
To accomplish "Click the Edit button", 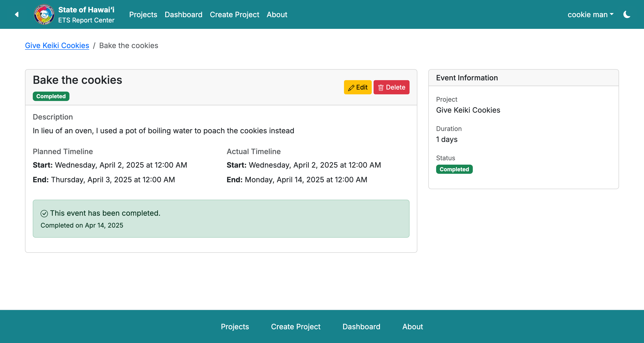I will pyautogui.click(x=358, y=87).
